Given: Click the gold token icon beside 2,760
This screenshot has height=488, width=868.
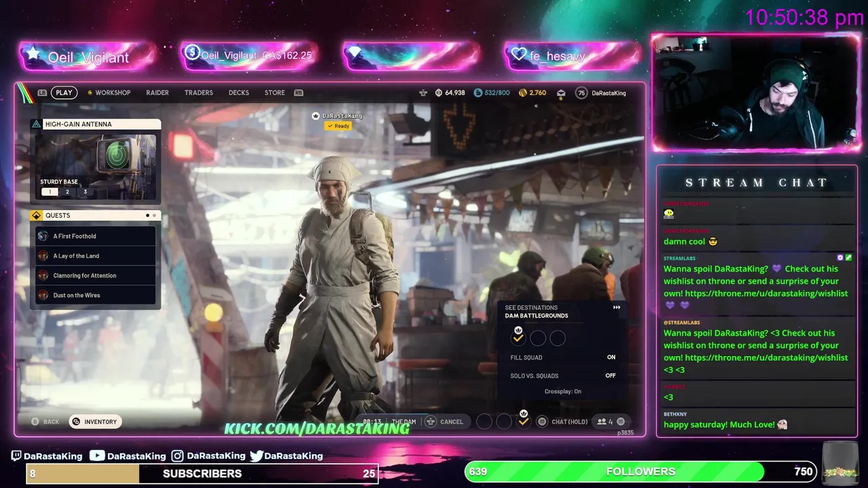Looking at the screenshot, I should tap(523, 93).
